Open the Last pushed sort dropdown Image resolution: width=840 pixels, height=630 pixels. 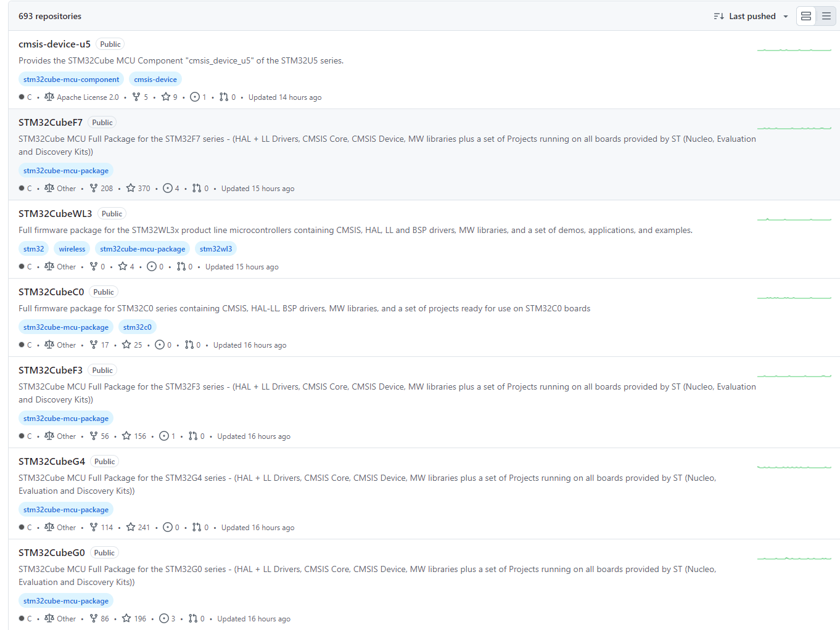tap(751, 16)
